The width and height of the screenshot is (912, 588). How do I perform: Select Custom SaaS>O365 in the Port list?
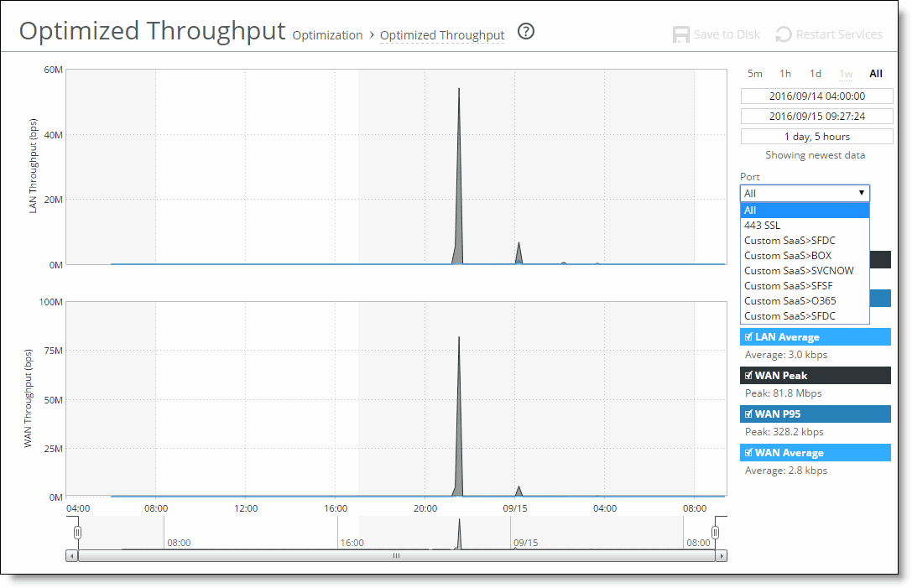click(790, 301)
